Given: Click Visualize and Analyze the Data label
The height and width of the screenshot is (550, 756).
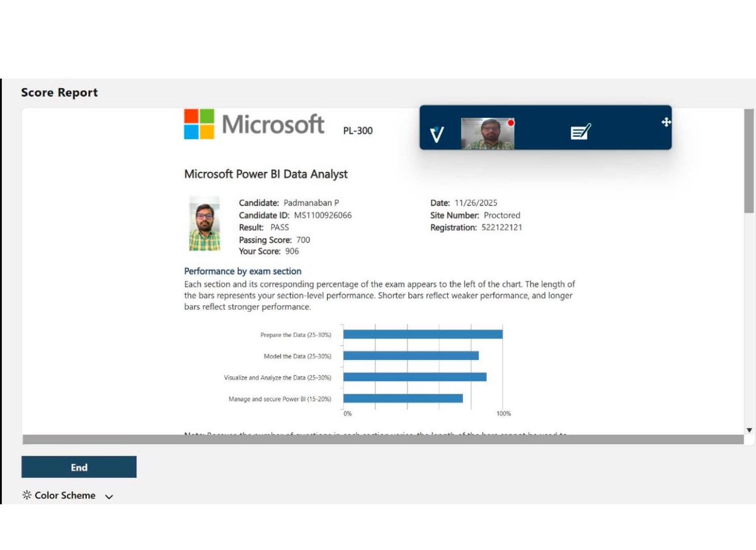Looking at the screenshot, I should pos(277,378).
